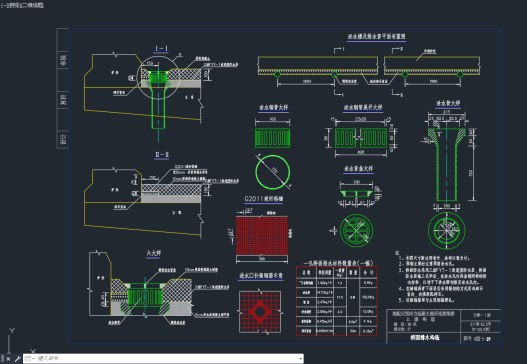Select the A大样 detail title

click(x=154, y=253)
